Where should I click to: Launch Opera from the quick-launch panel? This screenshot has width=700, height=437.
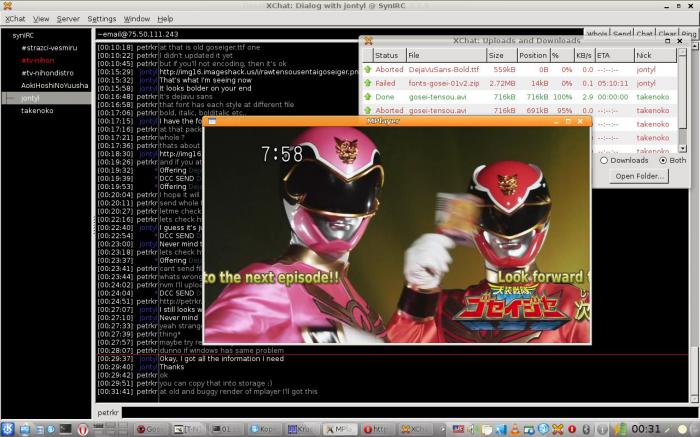click(83, 430)
